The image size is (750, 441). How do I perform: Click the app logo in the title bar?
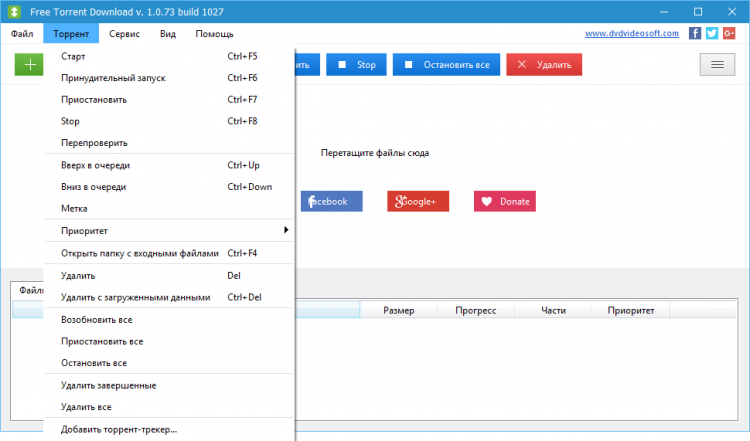point(14,11)
